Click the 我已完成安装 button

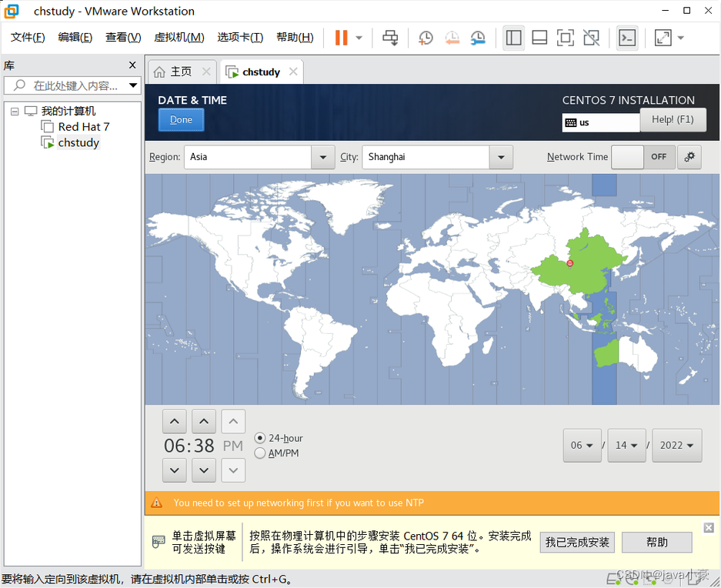(577, 543)
